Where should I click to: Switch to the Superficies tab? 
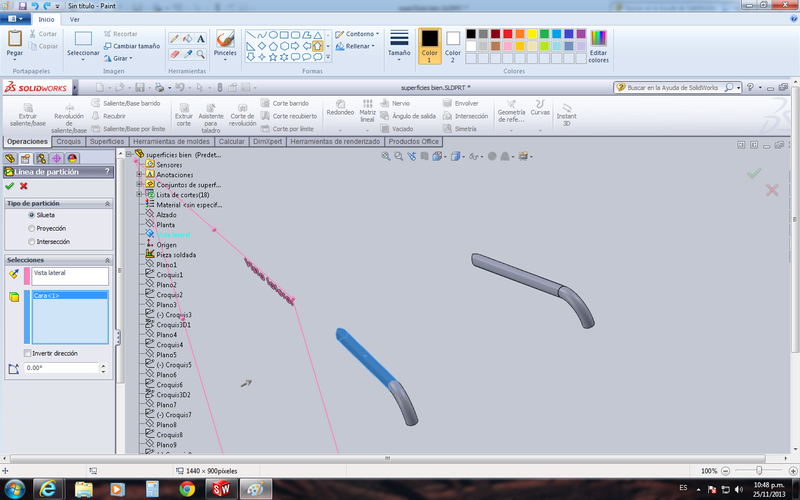point(107,141)
